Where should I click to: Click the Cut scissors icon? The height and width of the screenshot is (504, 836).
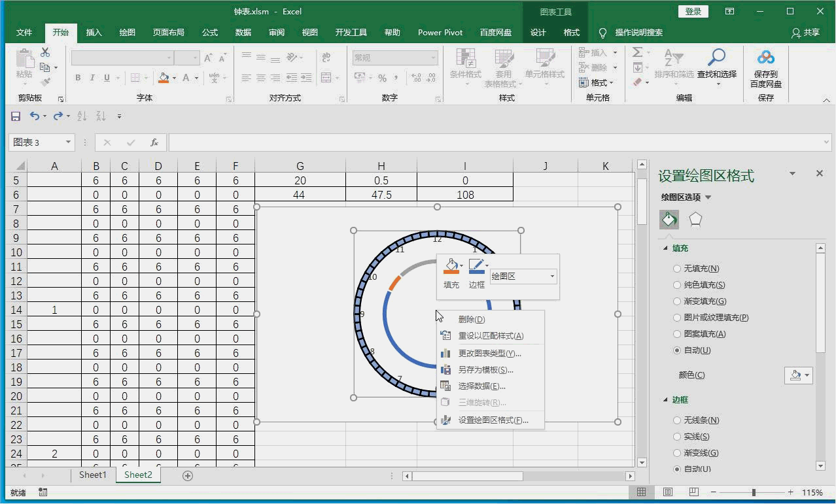45,52
